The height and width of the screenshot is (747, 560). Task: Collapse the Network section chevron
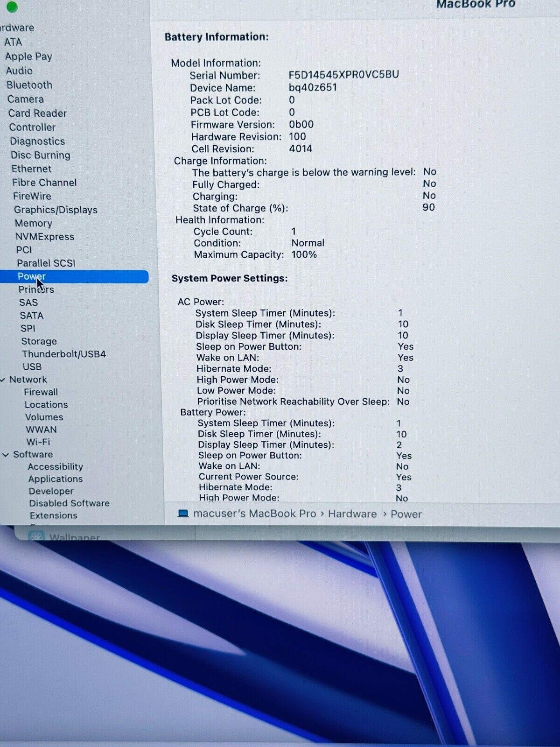tap(3, 380)
